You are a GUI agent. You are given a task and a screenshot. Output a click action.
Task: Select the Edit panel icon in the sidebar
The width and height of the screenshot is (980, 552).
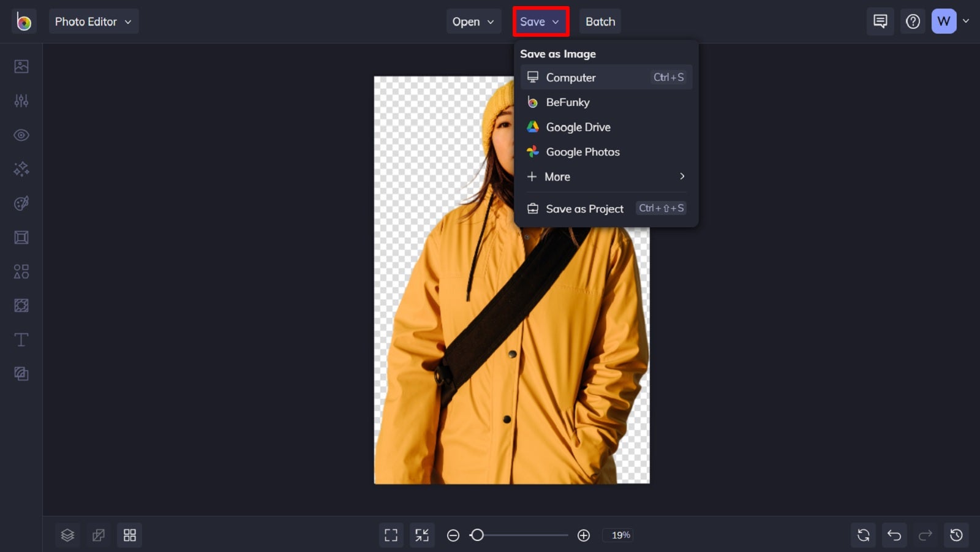[21, 66]
